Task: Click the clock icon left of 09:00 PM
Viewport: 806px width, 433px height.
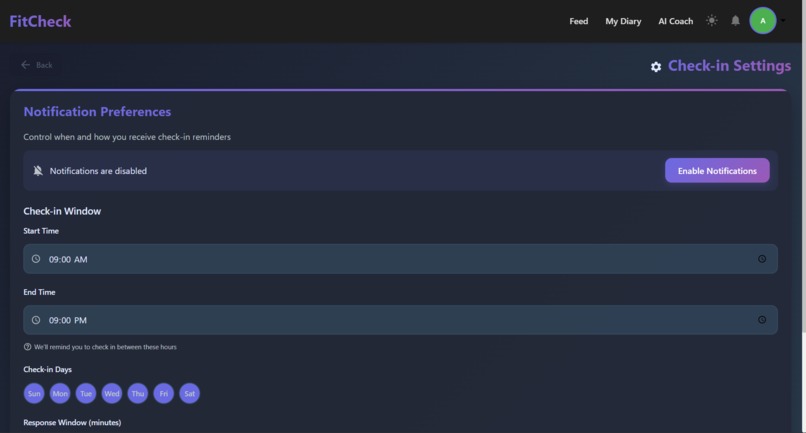Action: point(36,320)
